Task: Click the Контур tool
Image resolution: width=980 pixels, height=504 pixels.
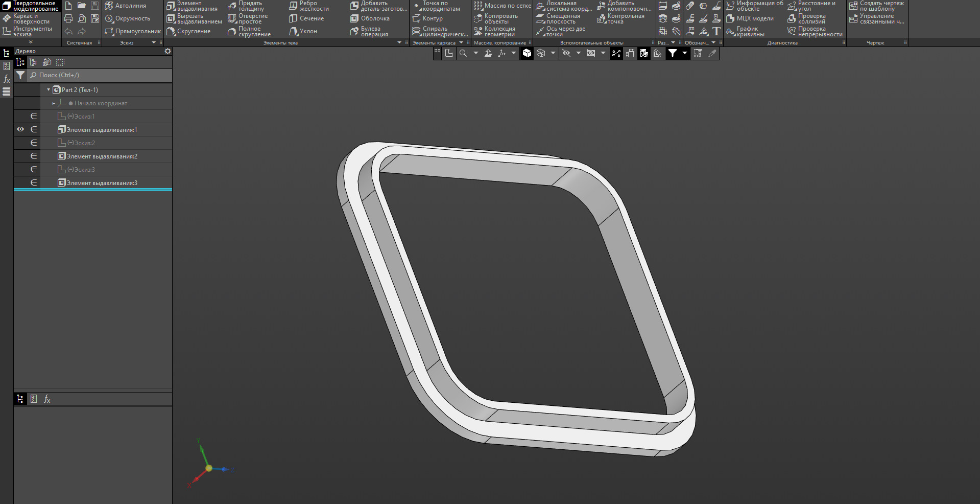Action: pos(427,18)
